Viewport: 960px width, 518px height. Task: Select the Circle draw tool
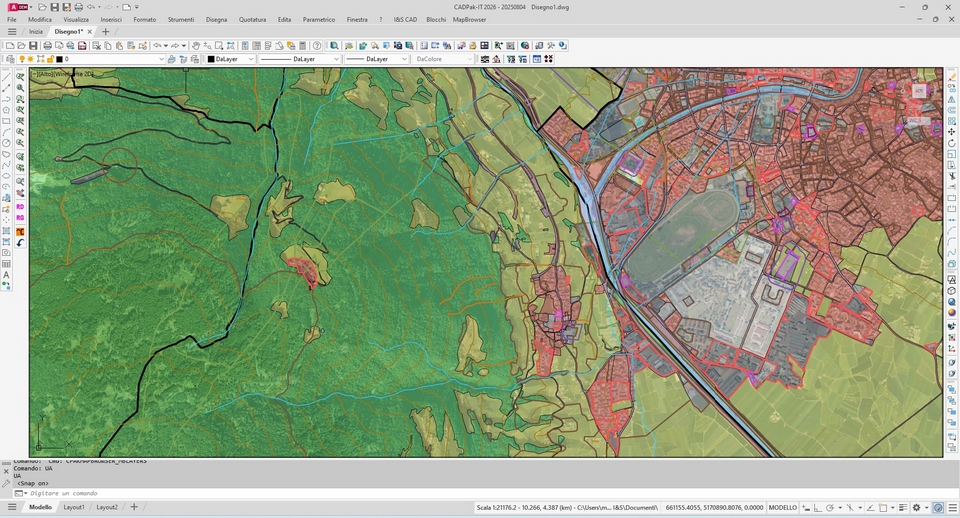[x=6, y=143]
